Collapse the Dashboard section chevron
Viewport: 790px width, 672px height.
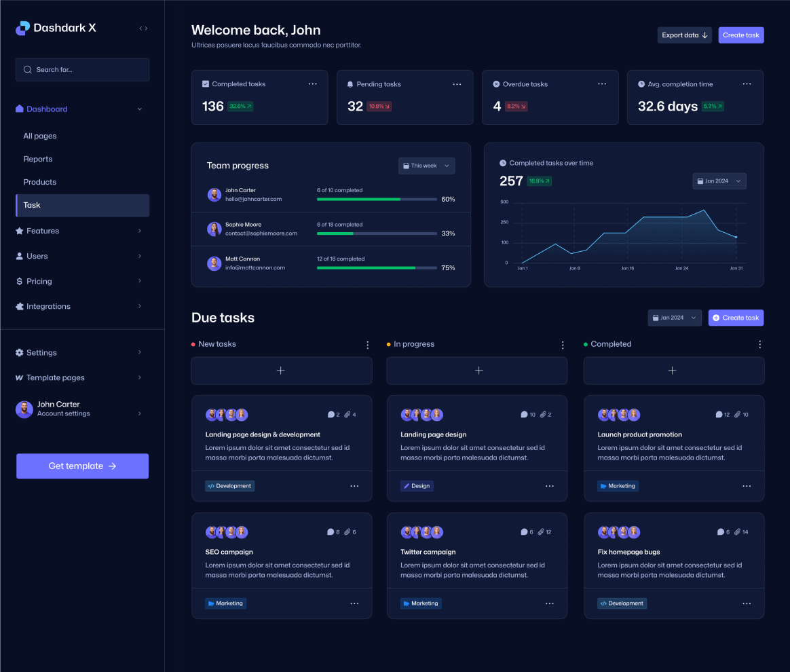(139, 109)
